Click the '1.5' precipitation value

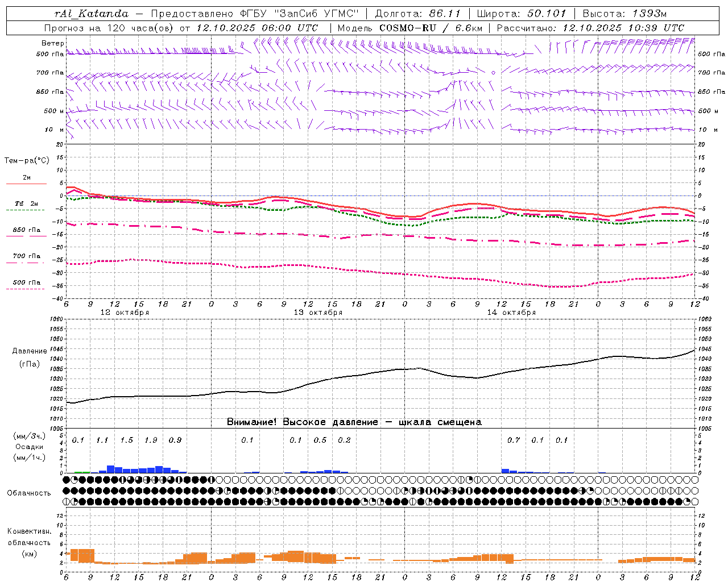[x=126, y=440]
